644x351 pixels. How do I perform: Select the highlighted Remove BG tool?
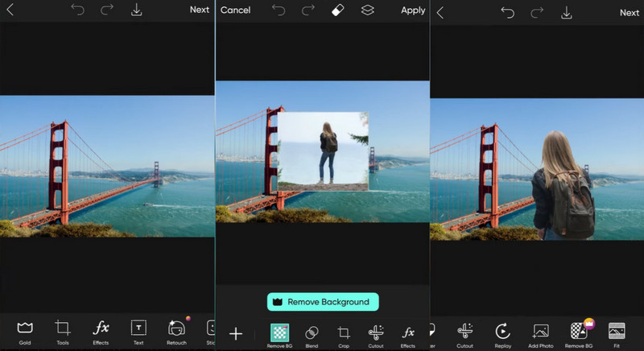(279, 333)
